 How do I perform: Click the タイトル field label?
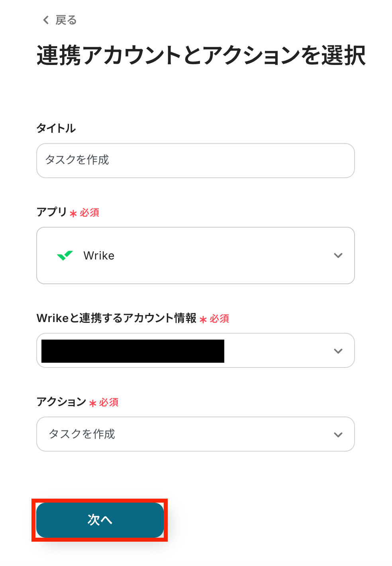tap(56, 128)
